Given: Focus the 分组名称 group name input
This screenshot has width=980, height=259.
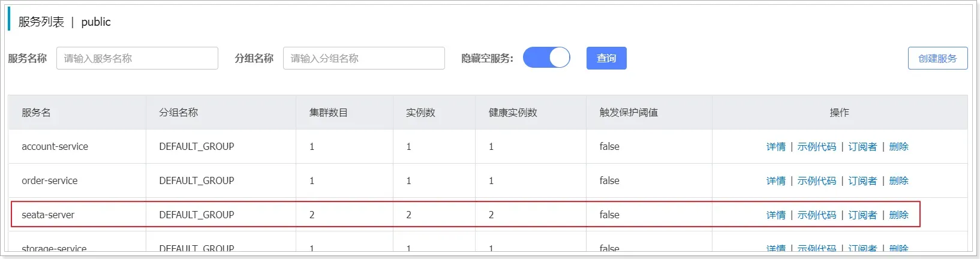Looking at the screenshot, I should 364,58.
